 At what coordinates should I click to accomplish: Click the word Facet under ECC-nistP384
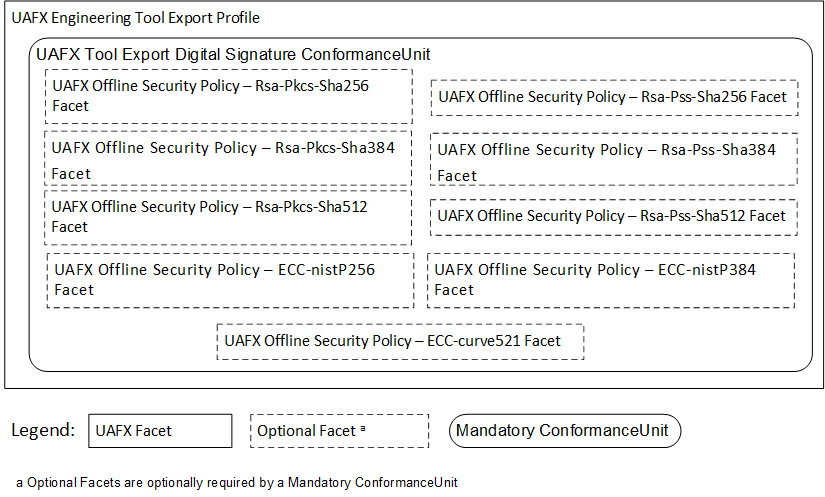454,290
